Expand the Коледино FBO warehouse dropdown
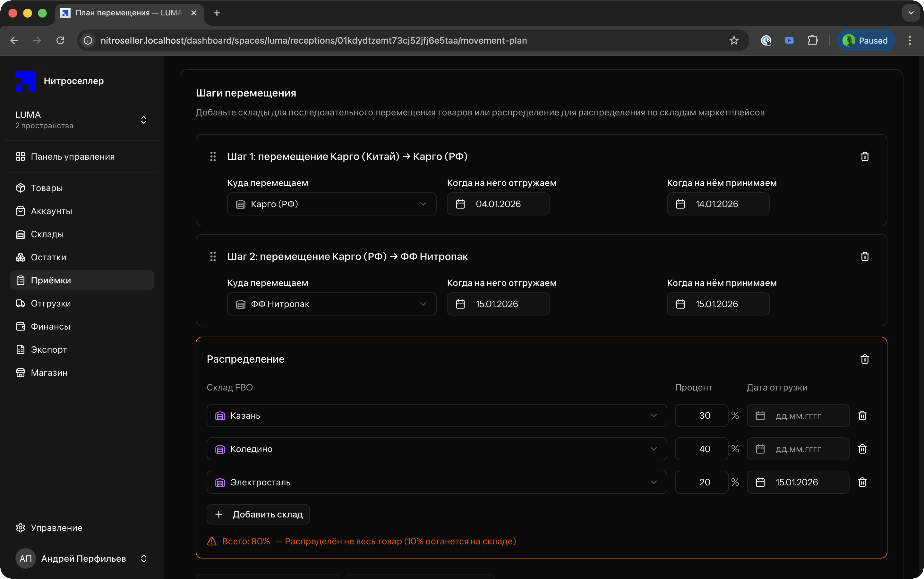Image resolution: width=924 pixels, height=579 pixels. pyautogui.click(x=437, y=449)
